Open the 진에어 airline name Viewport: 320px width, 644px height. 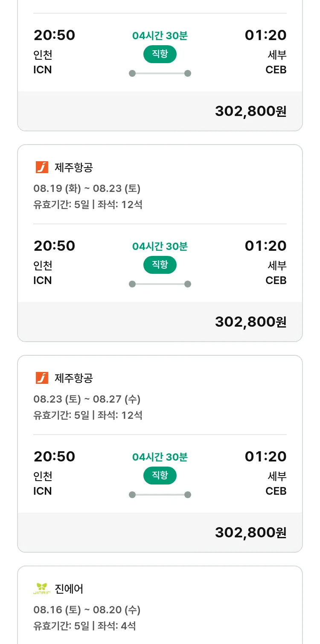69,589
